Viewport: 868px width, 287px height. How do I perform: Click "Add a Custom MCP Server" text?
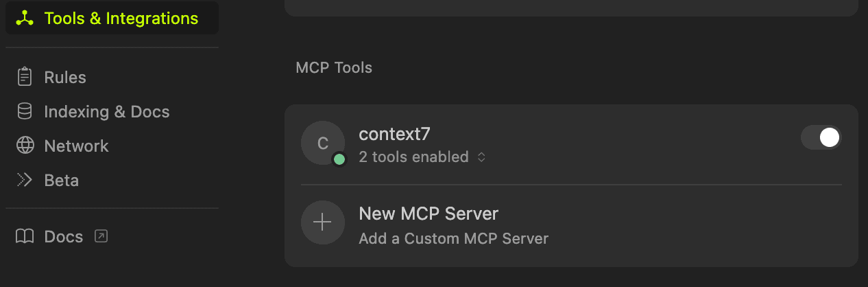click(x=453, y=239)
